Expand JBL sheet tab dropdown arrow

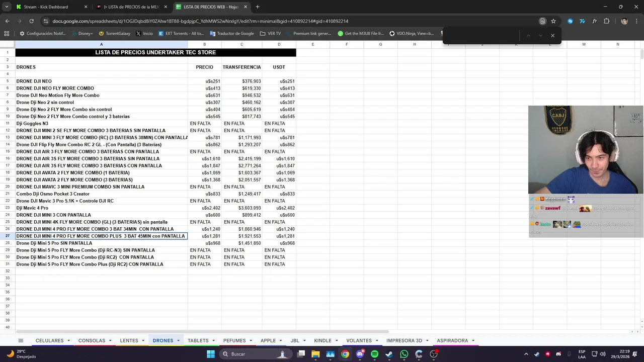pyautogui.click(x=304, y=341)
